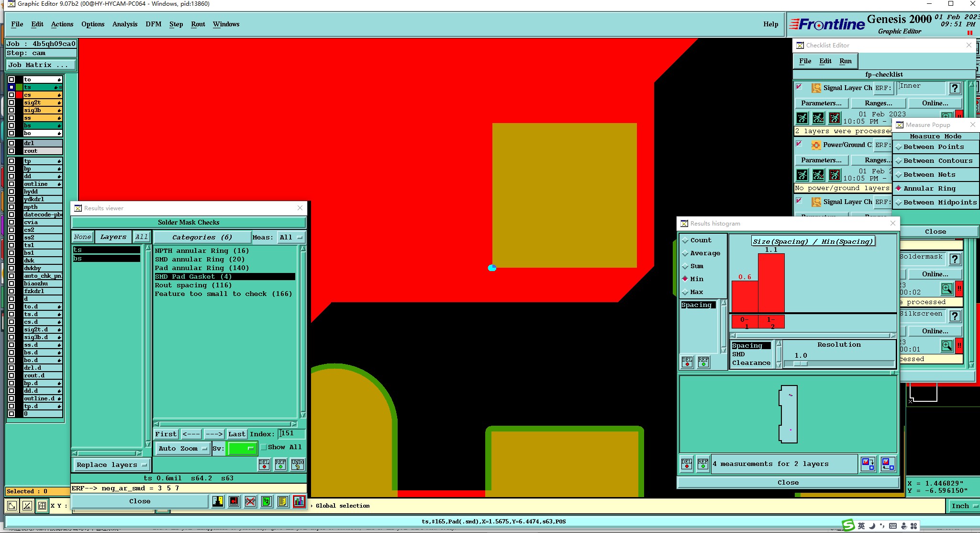This screenshot has width=980, height=533.
Task: Click the DEL icon in Results viewer
Action: (x=264, y=464)
